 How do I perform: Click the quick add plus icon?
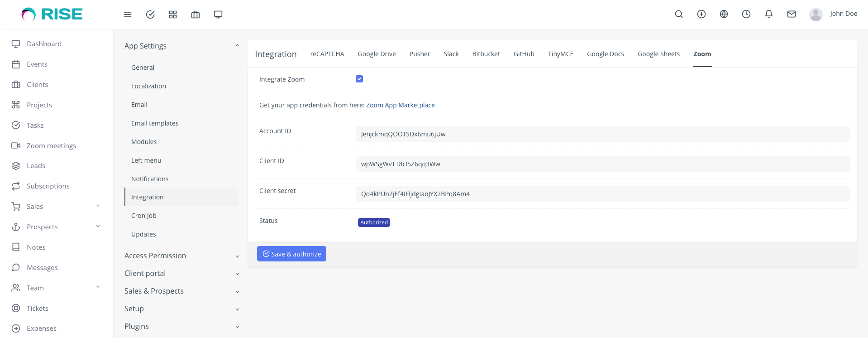tap(701, 14)
